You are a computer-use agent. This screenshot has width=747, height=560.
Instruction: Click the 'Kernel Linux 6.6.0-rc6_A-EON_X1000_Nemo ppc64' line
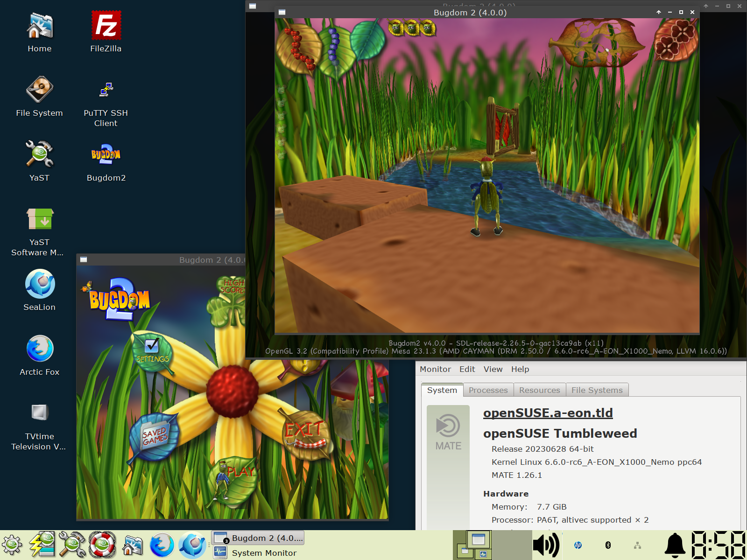click(x=597, y=462)
